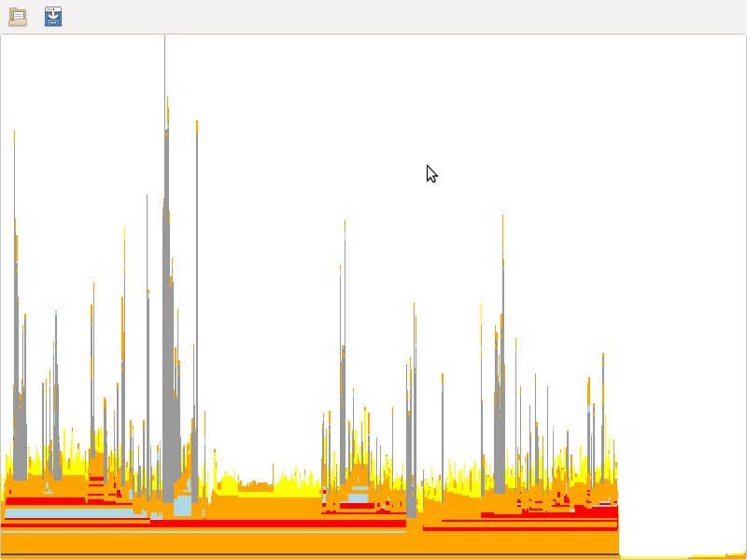
Task: Open a file using the folder icon
Action: [18, 17]
